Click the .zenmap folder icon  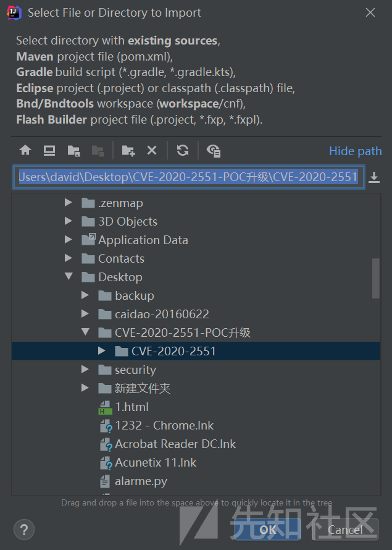(x=88, y=203)
